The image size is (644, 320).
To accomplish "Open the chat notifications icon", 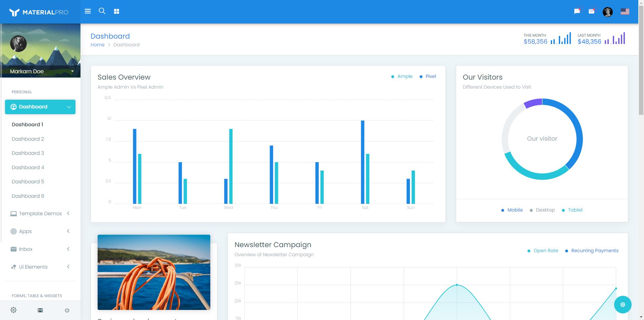I will tap(577, 11).
